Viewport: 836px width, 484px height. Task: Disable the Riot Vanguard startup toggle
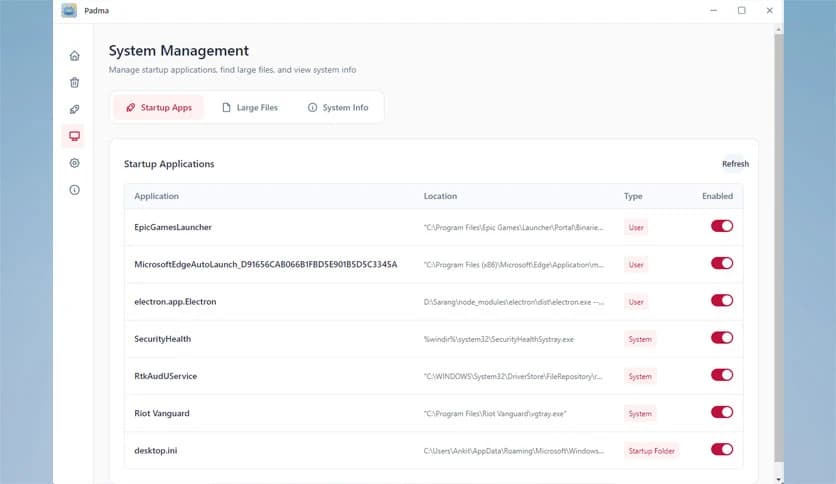721,412
